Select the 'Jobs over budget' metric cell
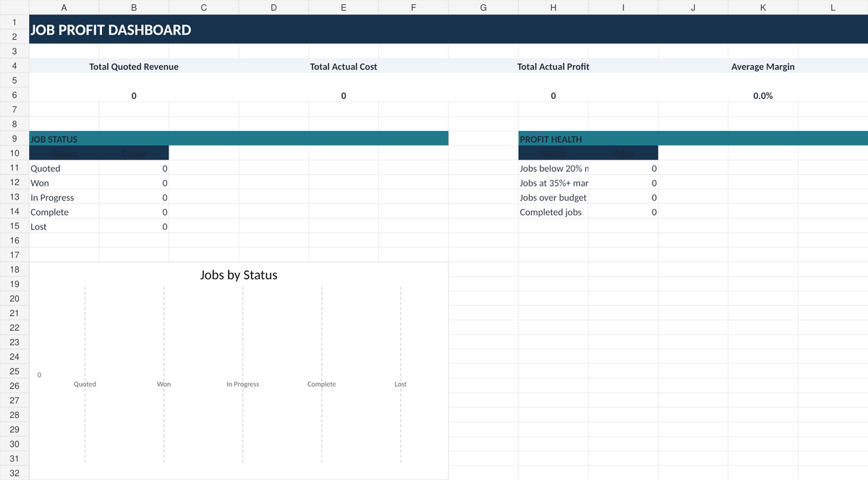 coord(553,197)
